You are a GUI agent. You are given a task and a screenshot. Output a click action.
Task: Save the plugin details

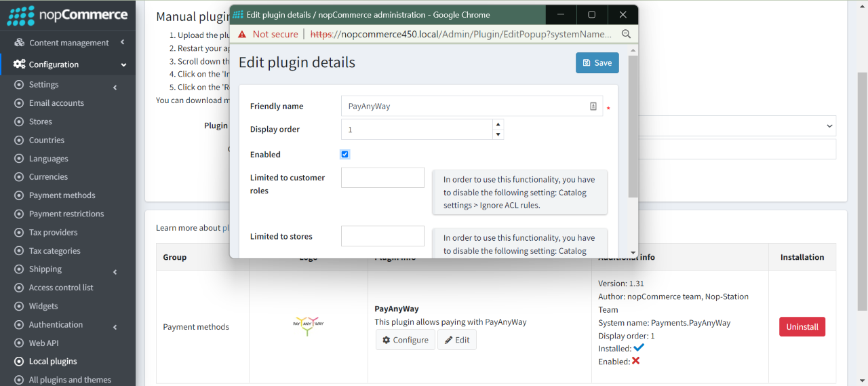[597, 62]
